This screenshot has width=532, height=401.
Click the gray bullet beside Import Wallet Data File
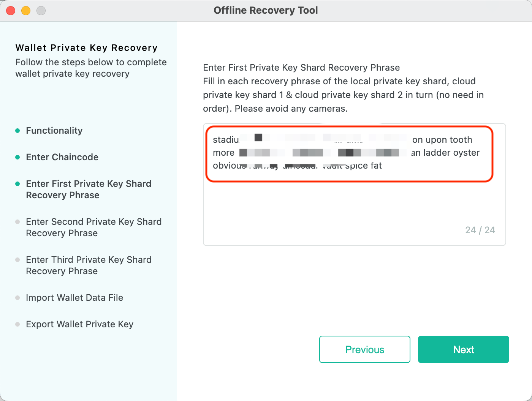point(17,298)
